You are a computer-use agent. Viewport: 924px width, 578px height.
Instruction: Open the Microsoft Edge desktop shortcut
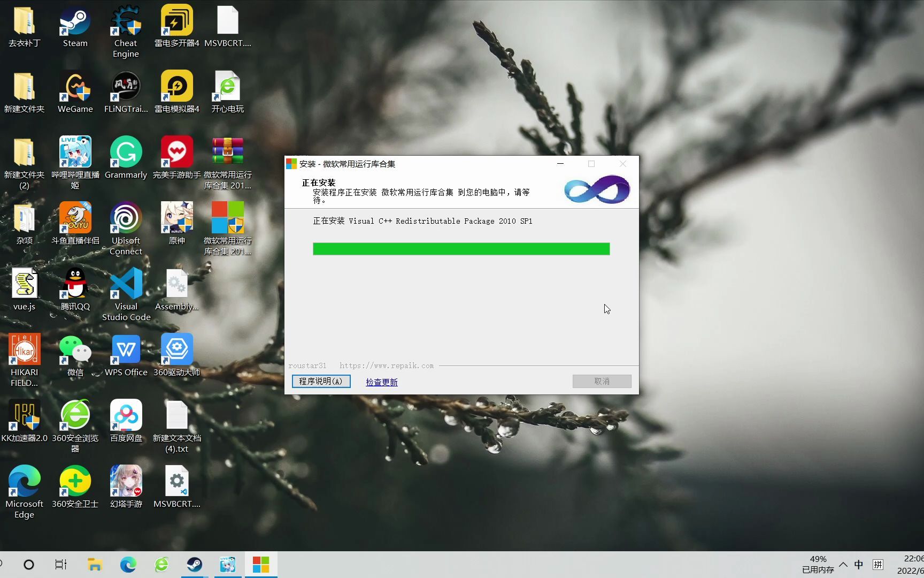point(24,492)
